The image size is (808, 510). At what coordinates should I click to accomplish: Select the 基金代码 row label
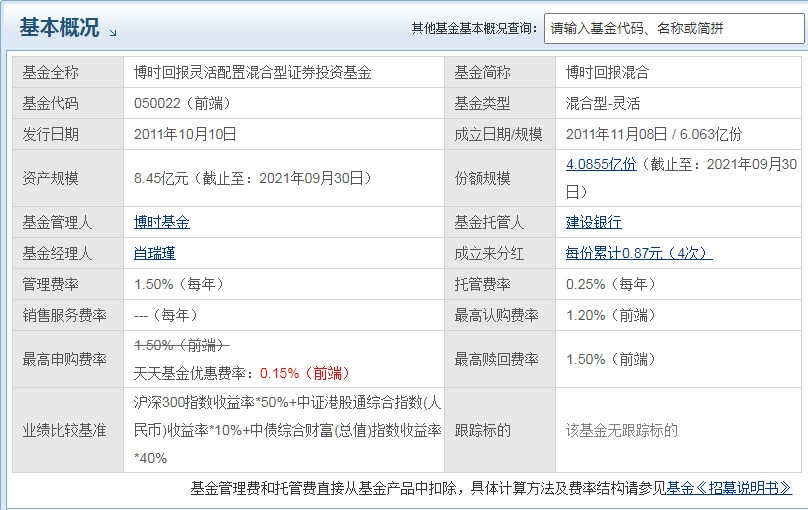50,103
